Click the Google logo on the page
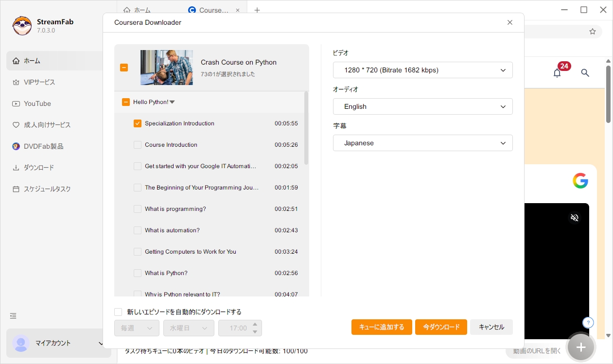Viewport: 613px width, 364px height. pos(580,181)
